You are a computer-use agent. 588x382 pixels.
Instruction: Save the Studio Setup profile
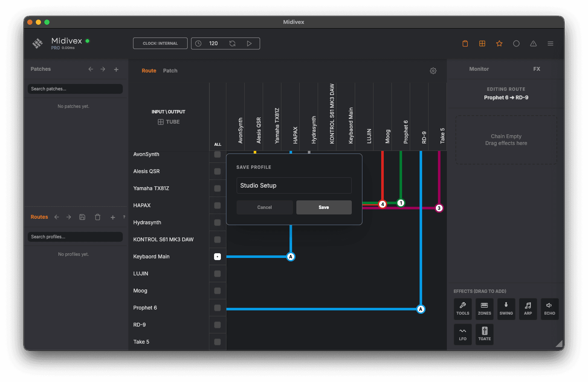tap(324, 207)
